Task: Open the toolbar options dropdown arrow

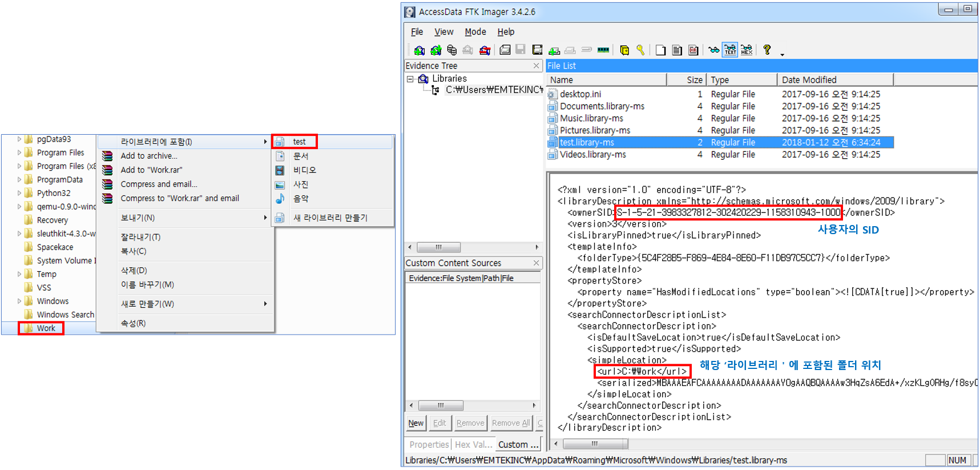Action: click(782, 55)
